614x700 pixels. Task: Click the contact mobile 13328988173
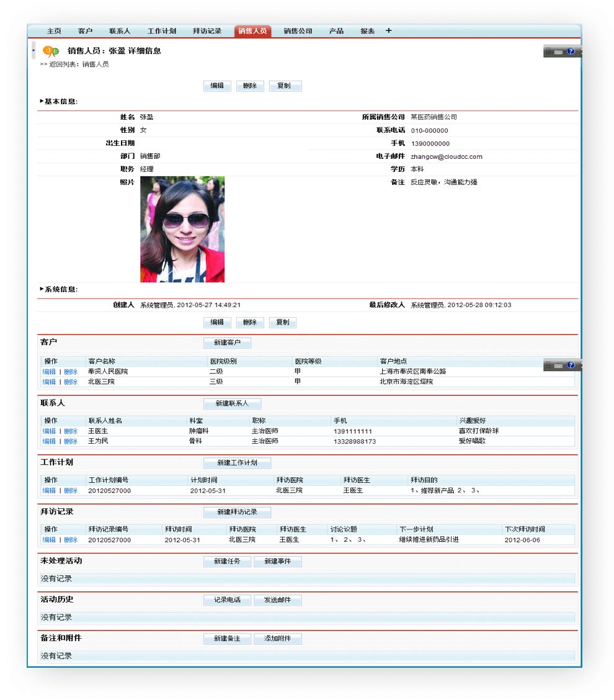click(355, 441)
